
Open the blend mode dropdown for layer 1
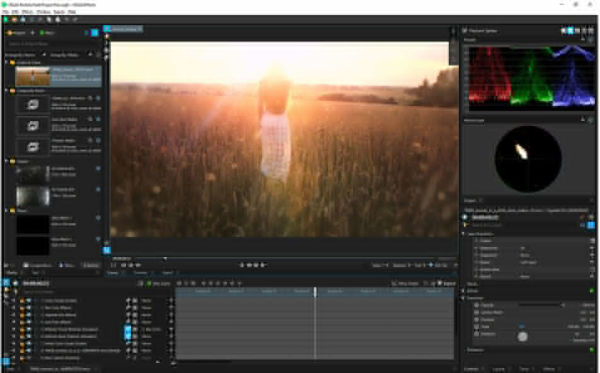coord(156,301)
